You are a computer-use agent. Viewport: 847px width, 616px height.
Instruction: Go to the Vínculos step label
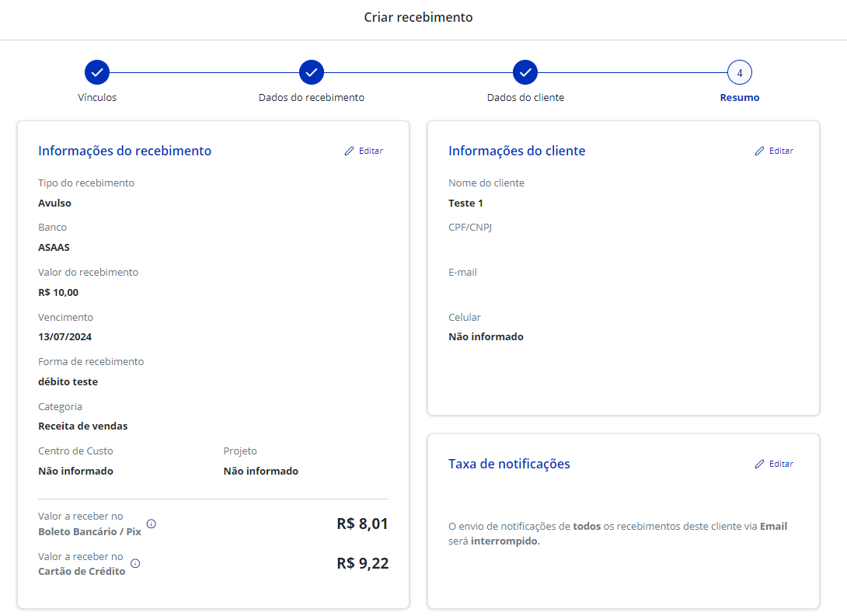[x=97, y=98]
